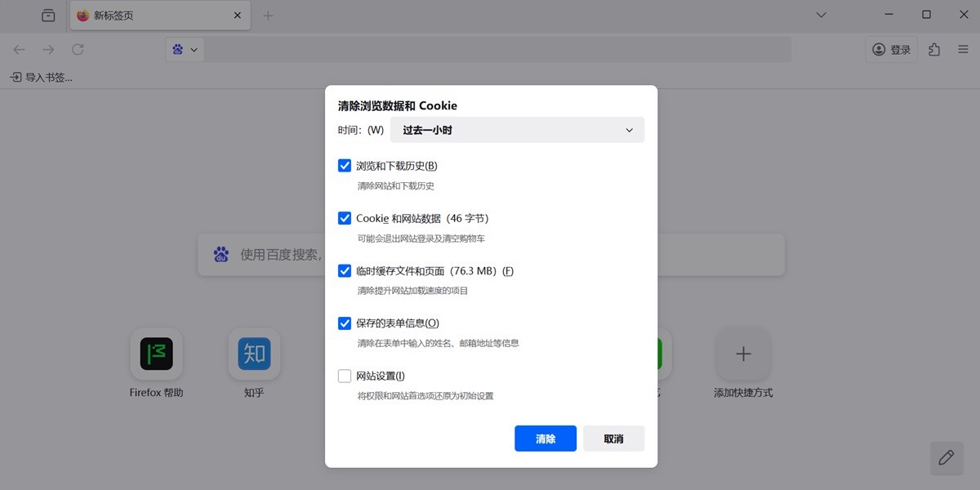The image size is (980, 490).
Task: Uncheck Cookie 和网站数据
Action: (345, 218)
